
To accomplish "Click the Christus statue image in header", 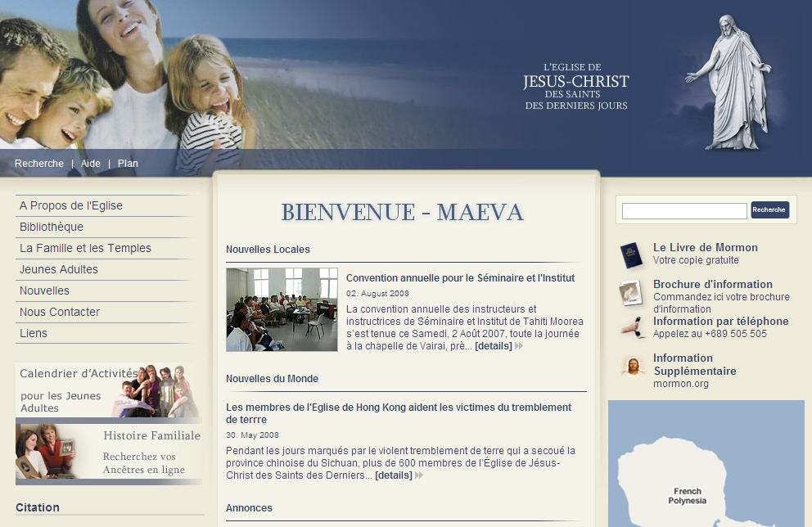I will point(729,82).
